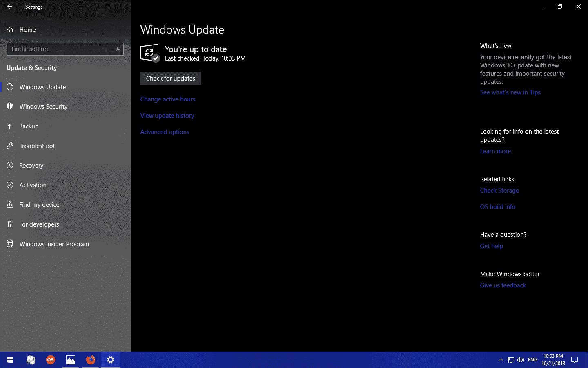Go to Settings Home

click(65, 29)
